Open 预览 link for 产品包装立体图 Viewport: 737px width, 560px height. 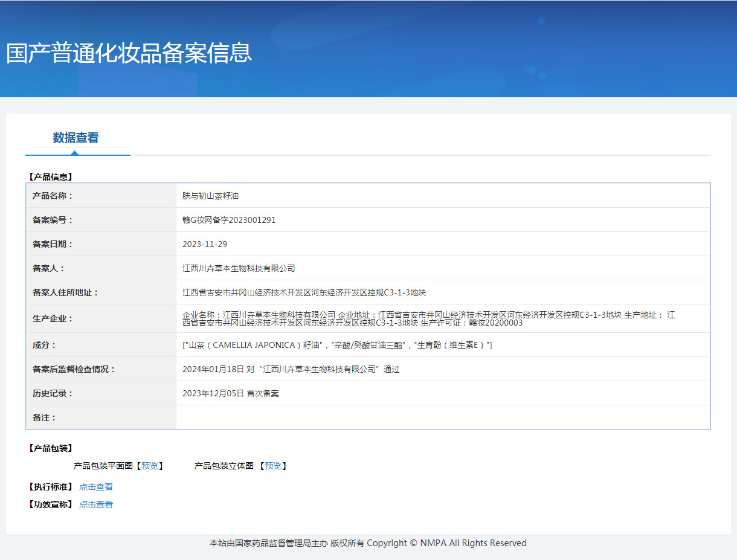[273, 466]
